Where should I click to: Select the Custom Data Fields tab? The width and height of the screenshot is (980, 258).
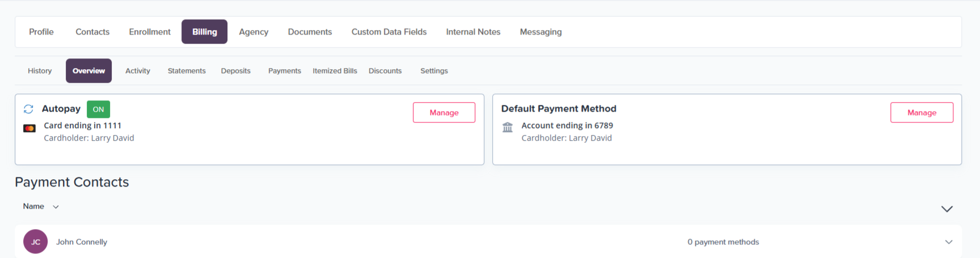pyautogui.click(x=389, y=32)
